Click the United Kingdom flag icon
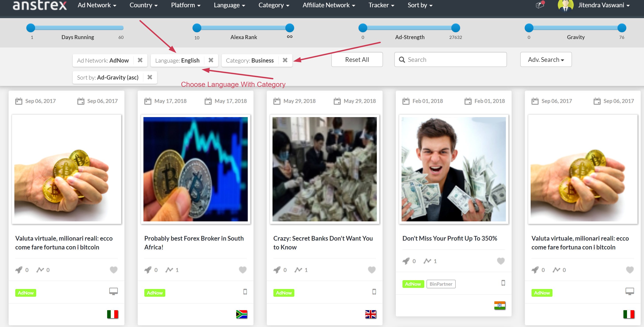644x327 pixels. point(370,314)
